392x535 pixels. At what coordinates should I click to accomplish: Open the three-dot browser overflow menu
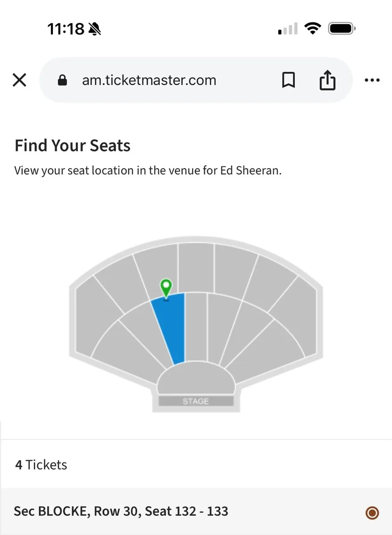tap(372, 80)
